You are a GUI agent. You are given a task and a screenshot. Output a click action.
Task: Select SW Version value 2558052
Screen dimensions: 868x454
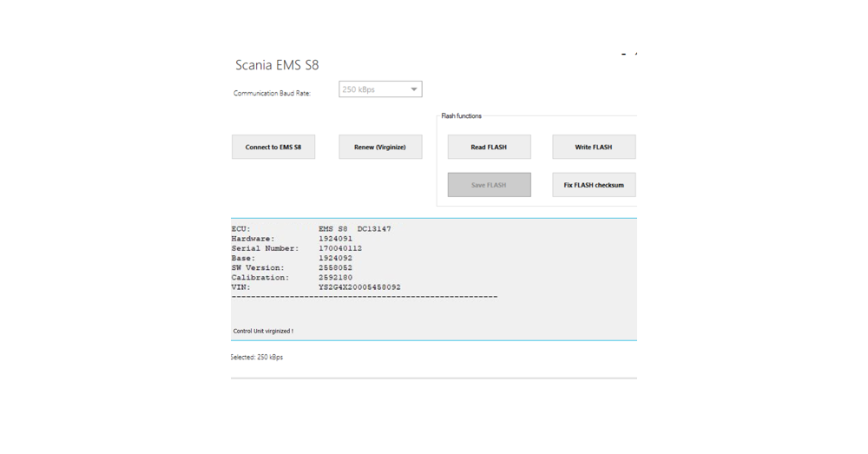pyautogui.click(x=335, y=268)
